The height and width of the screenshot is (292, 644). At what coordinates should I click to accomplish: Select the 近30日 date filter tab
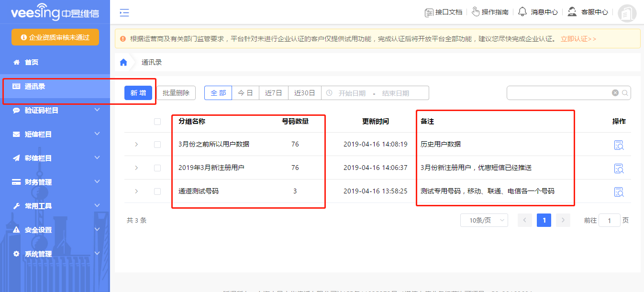(x=305, y=93)
